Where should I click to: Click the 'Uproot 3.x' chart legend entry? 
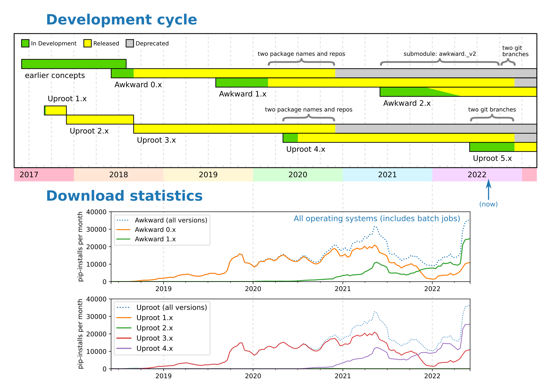[x=145, y=338]
